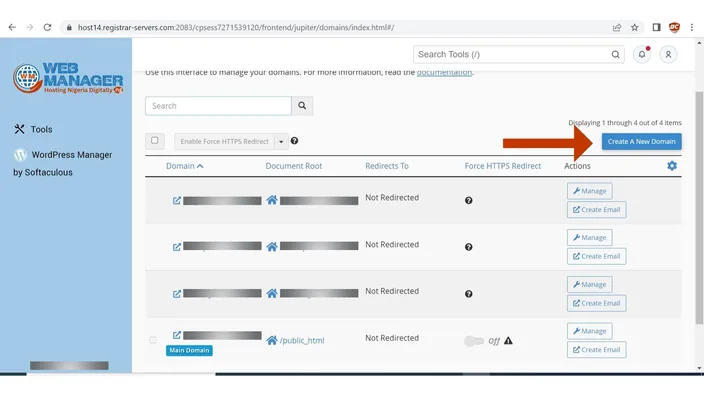Viewport: 704px width, 396px height.
Task: Click the red extension icon in the browser toolbar
Action: click(x=674, y=27)
